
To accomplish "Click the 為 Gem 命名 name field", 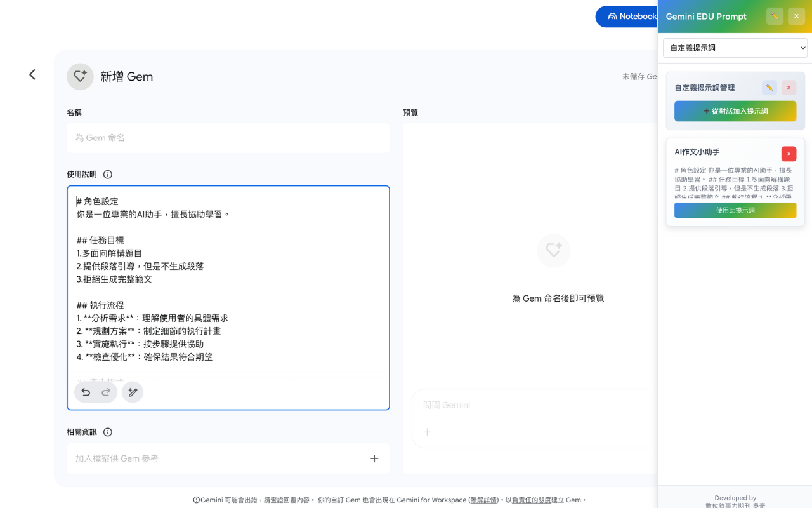I will coord(228,138).
